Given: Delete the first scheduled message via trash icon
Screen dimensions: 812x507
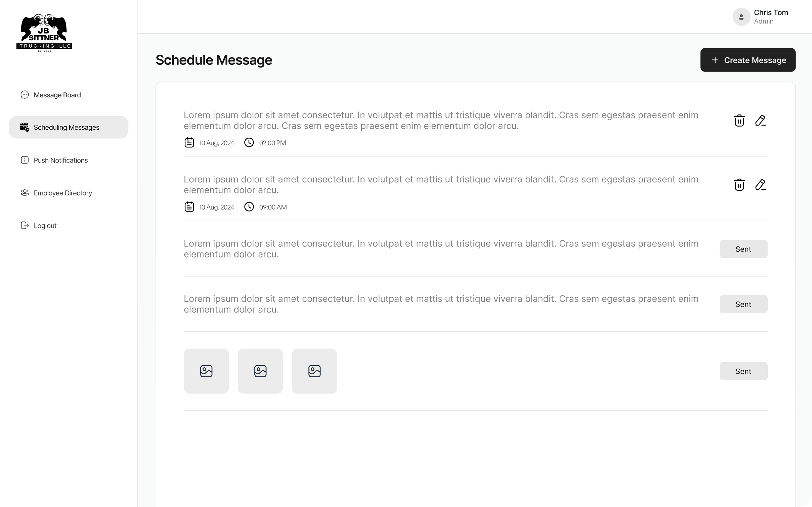Looking at the screenshot, I should click(x=738, y=121).
